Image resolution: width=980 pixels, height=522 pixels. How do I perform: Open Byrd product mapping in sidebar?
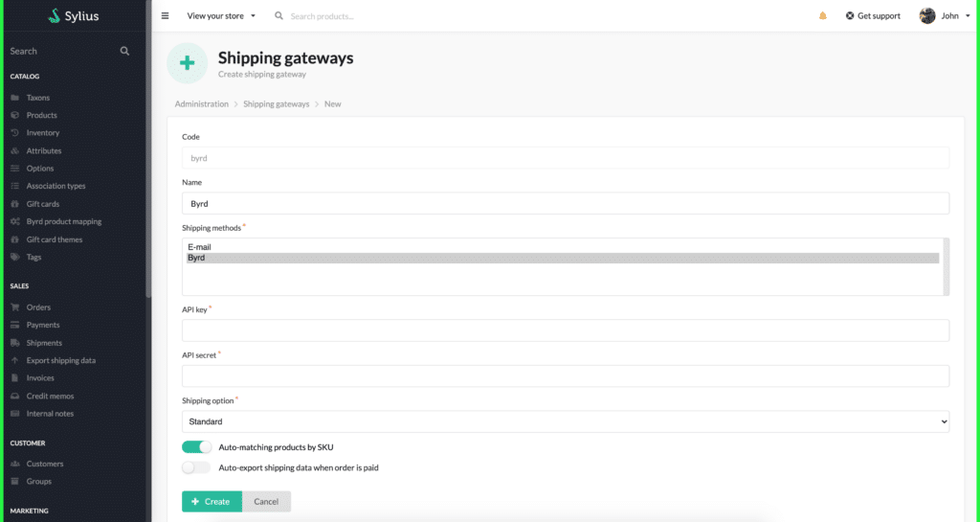click(64, 221)
